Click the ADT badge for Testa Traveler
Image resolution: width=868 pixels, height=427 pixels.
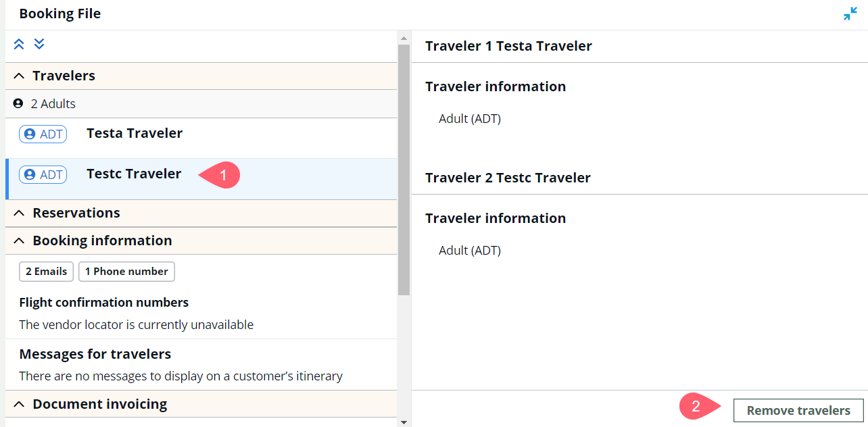pyautogui.click(x=43, y=134)
